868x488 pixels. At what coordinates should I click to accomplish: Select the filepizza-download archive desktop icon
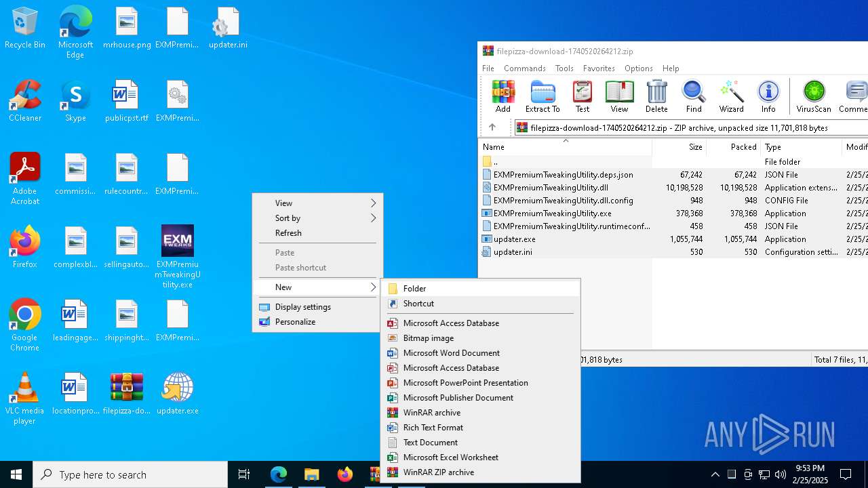pos(127,394)
